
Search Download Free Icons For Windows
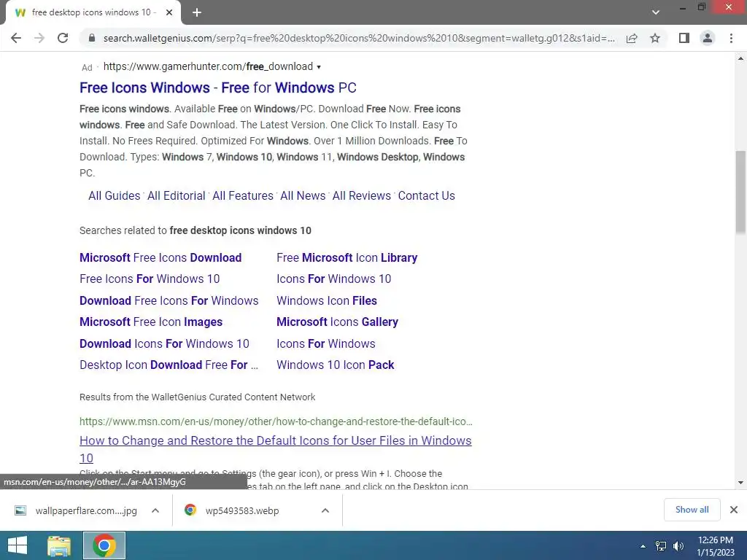[x=169, y=301]
